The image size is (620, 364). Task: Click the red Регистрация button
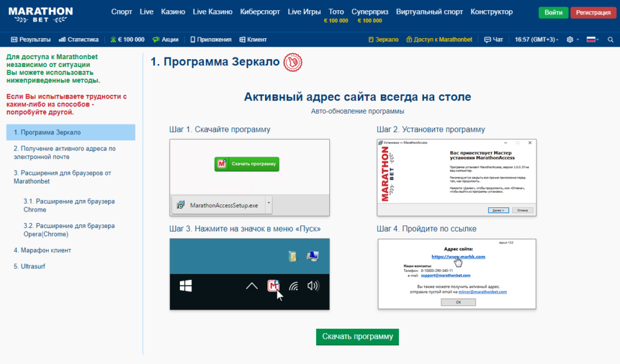pos(593,13)
